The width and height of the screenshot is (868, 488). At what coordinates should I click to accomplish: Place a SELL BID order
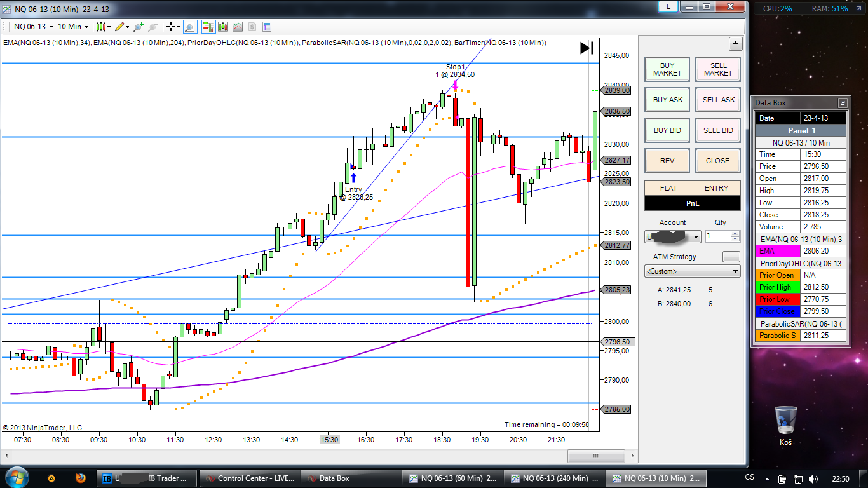click(718, 130)
